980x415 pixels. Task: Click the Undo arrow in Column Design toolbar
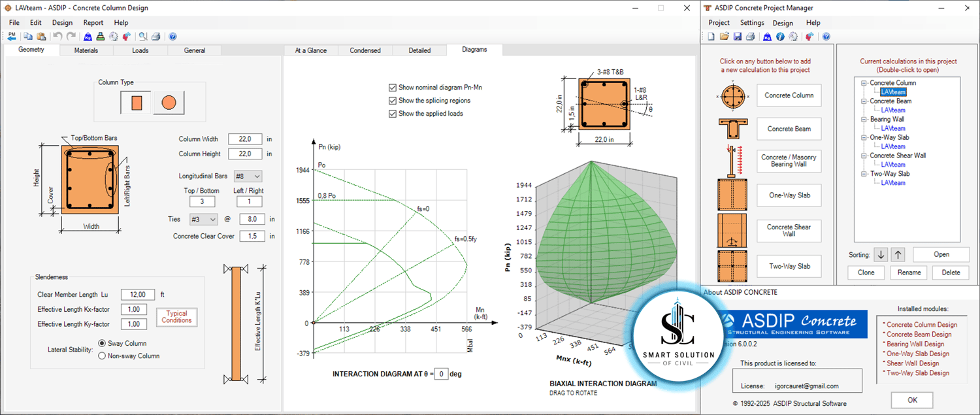click(x=57, y=37)
